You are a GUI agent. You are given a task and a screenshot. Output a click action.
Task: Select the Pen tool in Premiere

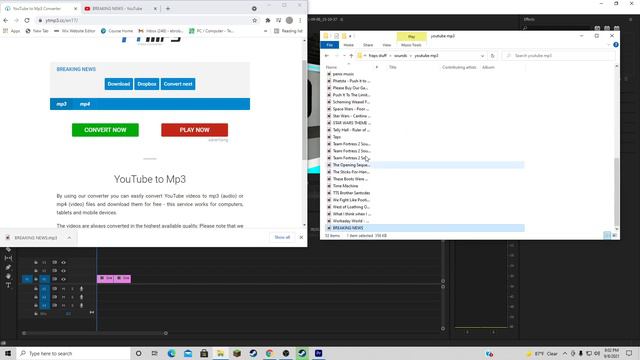8,267
